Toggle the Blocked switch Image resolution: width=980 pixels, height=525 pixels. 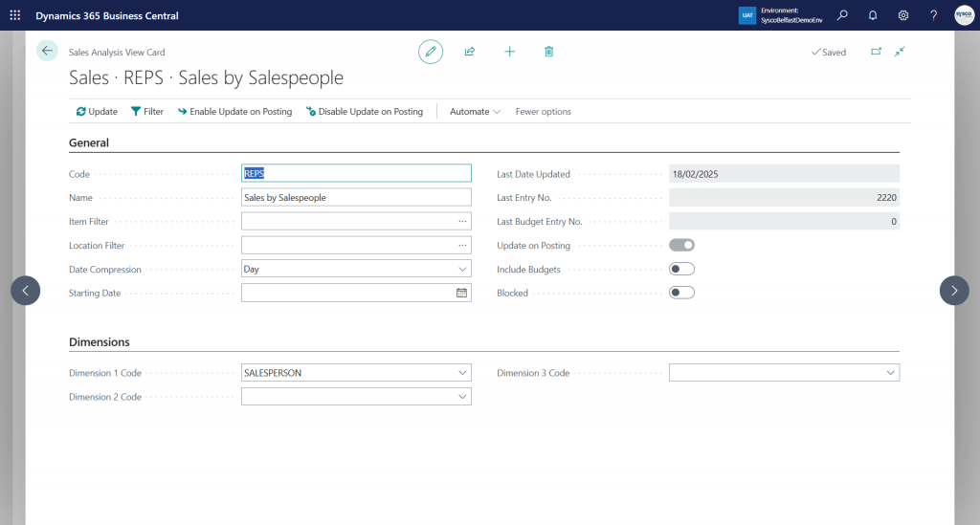click(x=681, y=293)
